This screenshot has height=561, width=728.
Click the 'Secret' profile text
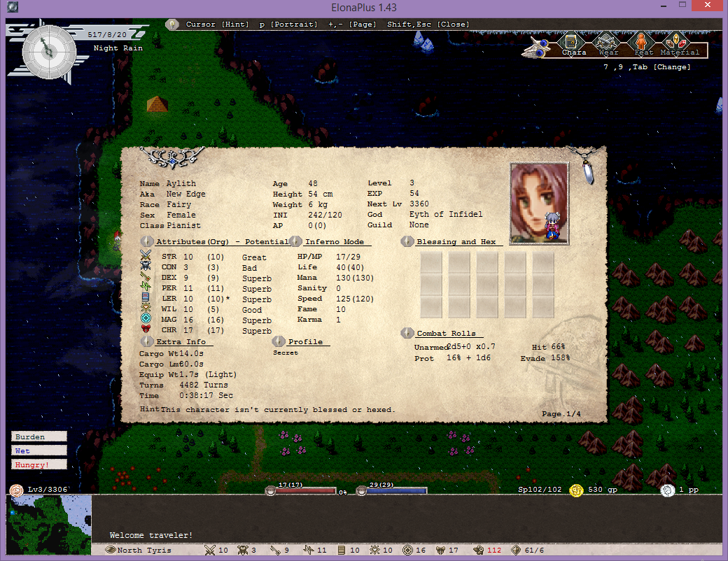tap(286, 353)
